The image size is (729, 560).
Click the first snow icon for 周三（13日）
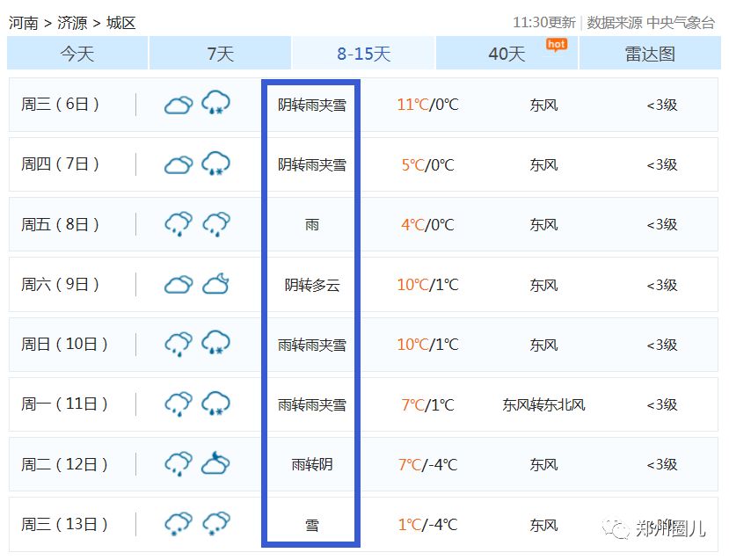pos(179,524)
